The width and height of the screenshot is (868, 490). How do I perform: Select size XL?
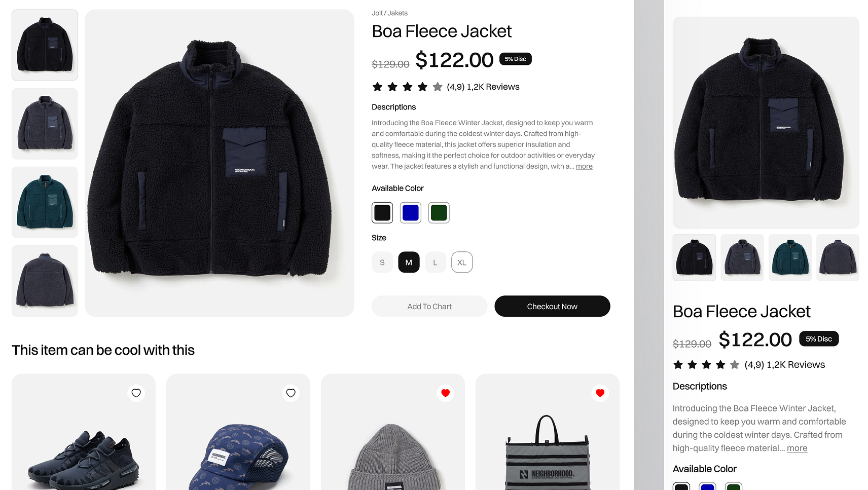(462, 262)
